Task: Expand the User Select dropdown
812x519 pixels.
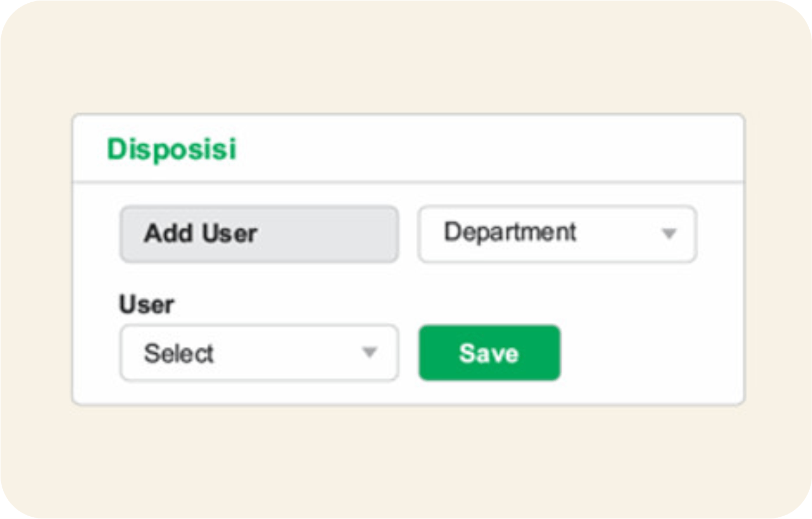Action: point(259,353)
